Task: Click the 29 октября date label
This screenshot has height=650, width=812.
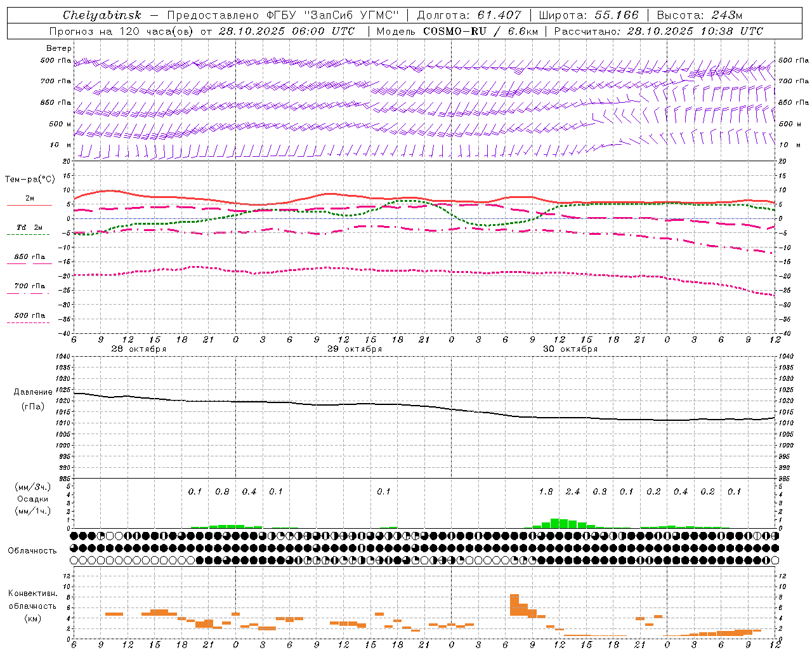Action: pyautogui.click(x=355, y=349)
